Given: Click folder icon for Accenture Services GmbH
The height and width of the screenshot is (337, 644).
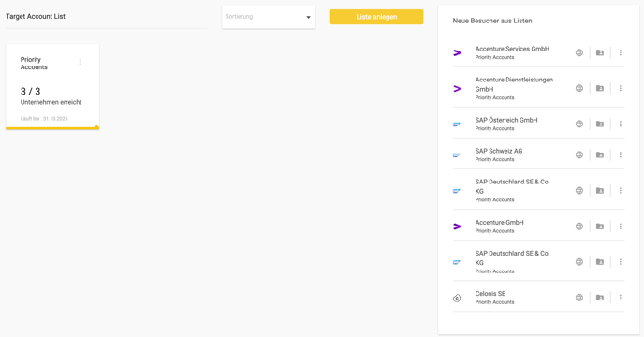Looking at the screenshot, I should click(600, 52).
